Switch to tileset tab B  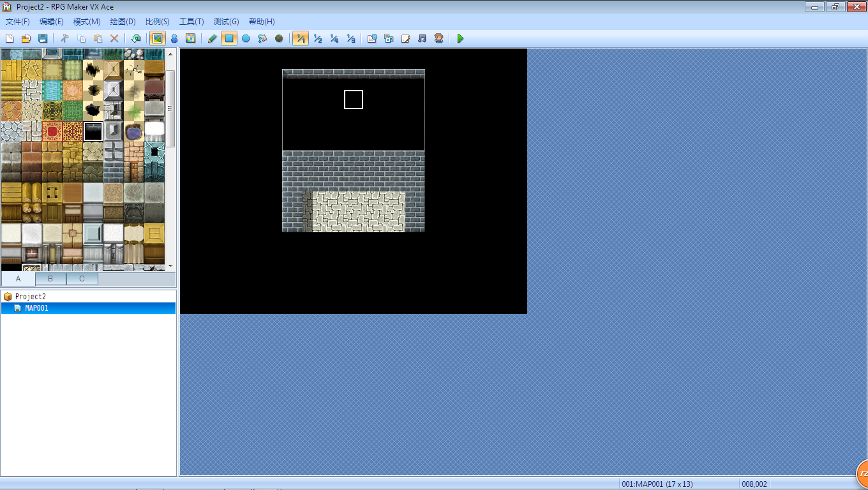coord(50,279)
